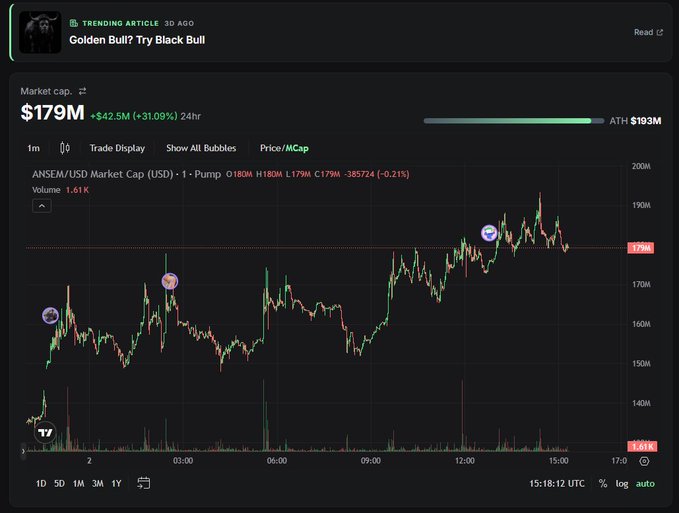
Task: Select the candlestick chart type icon
Action: [65, 148]
